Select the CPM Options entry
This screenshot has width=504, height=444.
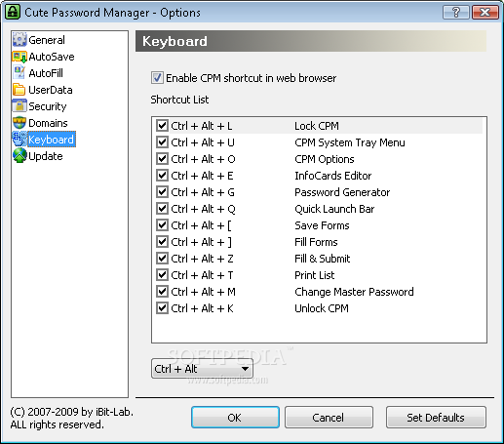[325, 159]
